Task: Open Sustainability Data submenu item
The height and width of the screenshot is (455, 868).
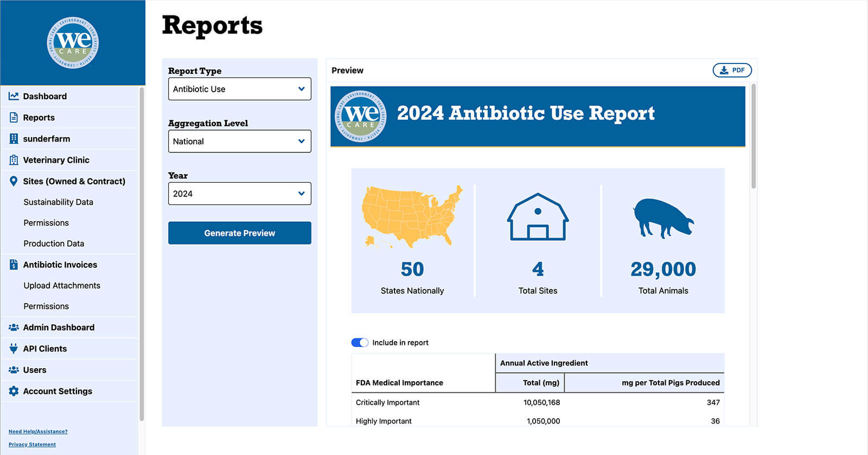Action: click(x=58, y=202)
